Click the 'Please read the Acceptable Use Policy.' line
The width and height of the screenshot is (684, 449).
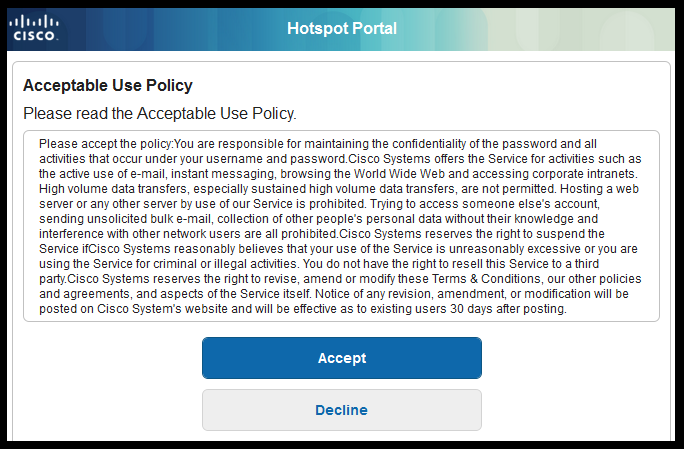click(x=160, y=113)
